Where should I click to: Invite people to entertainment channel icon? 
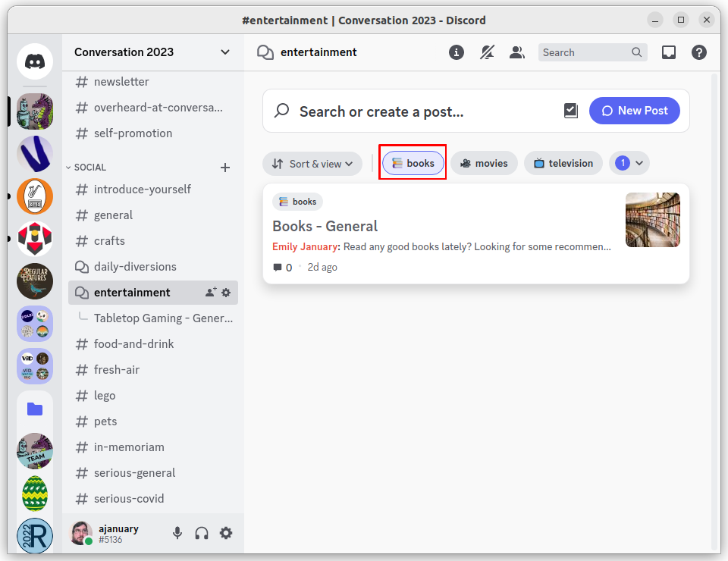coord(211,293)
